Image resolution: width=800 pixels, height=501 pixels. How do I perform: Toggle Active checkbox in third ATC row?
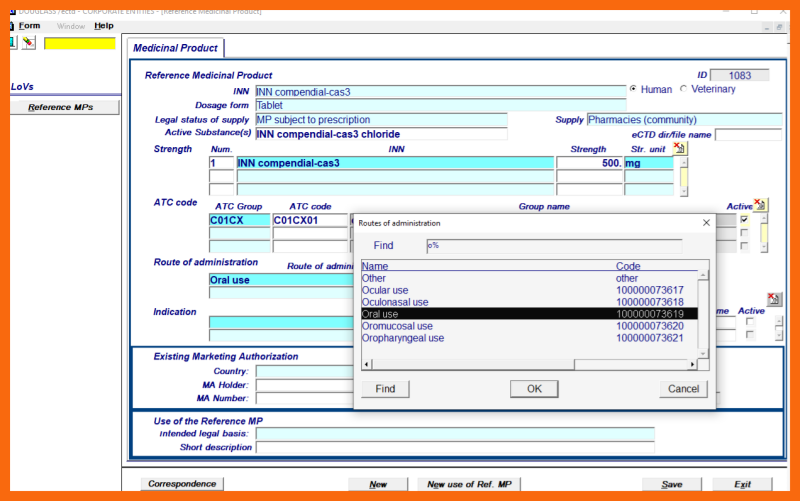pos(744,246)
